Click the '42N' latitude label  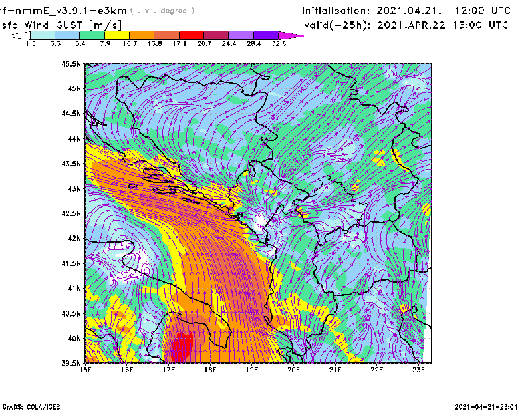point(74,239)
